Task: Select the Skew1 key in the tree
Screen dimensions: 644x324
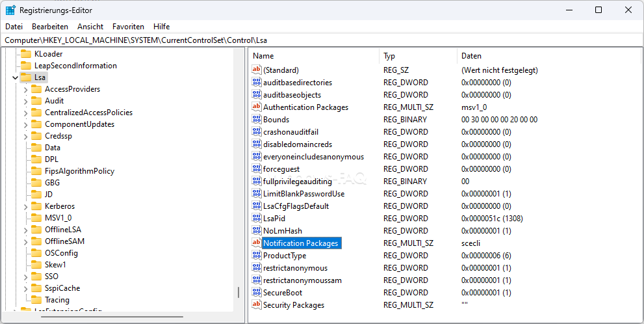Action: pyautogui.click(x=55, y=265)
